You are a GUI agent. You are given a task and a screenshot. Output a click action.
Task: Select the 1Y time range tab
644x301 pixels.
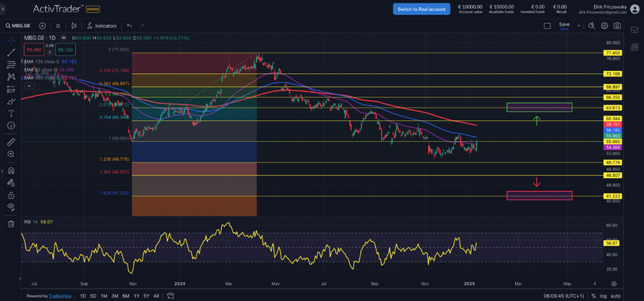pyautogui.click(x=136, y=296)
